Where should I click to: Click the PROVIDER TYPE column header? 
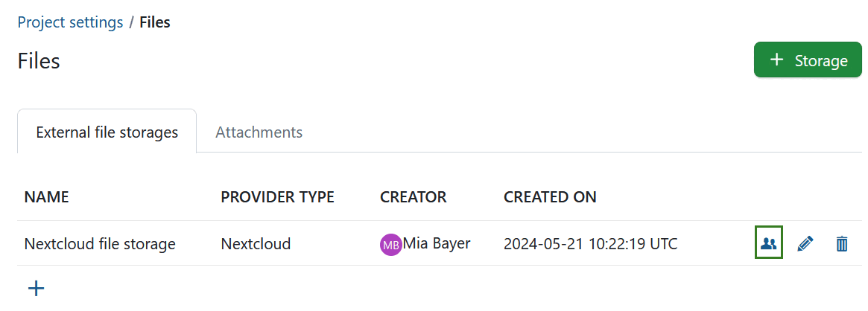pyautogui.click(x=277, y=197)
